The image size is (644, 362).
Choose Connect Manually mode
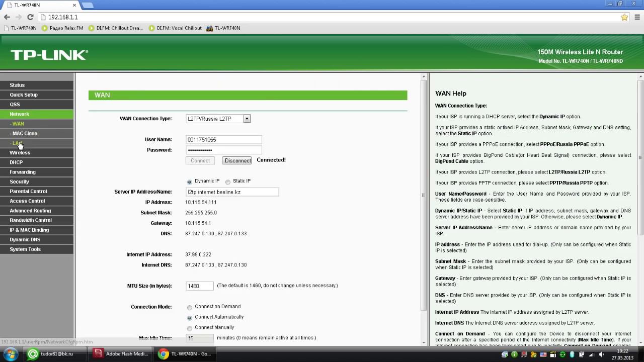tap(190, 328)
